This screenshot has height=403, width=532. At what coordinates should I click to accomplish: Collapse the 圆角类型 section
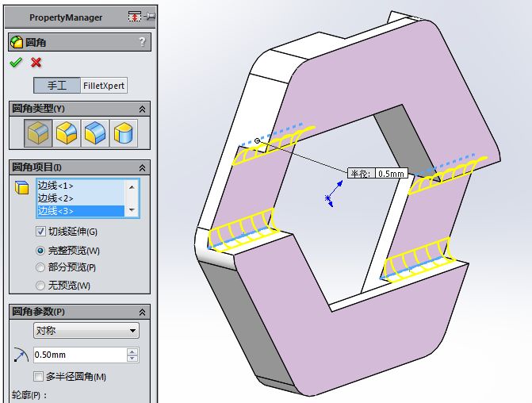142,109
